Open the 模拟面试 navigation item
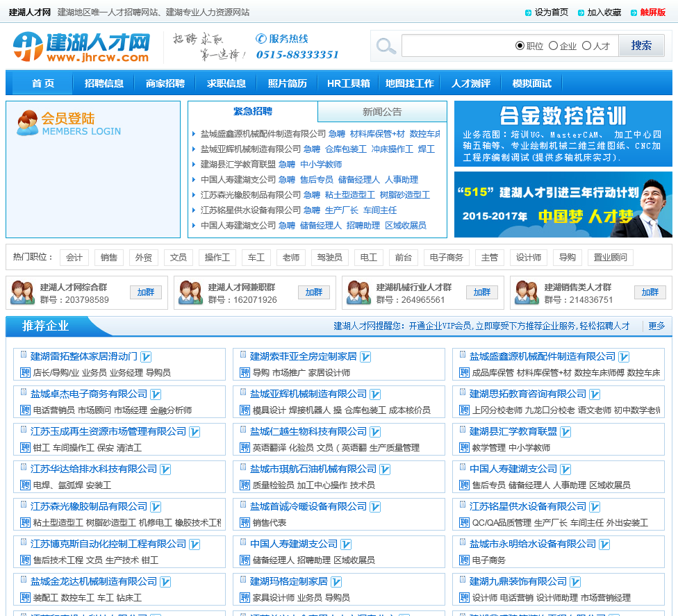Screen dimensions: 678x616 (x=531, y=83)
